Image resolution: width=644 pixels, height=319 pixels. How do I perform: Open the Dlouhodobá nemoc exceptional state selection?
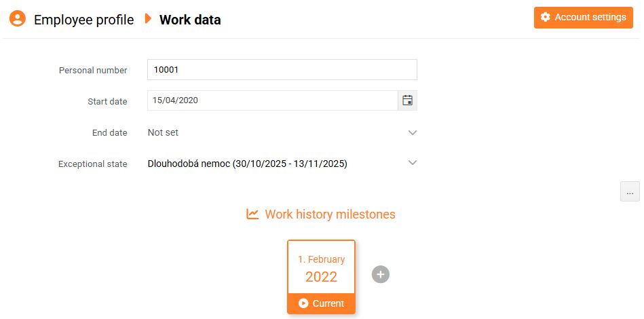click(x=248, y=164)
